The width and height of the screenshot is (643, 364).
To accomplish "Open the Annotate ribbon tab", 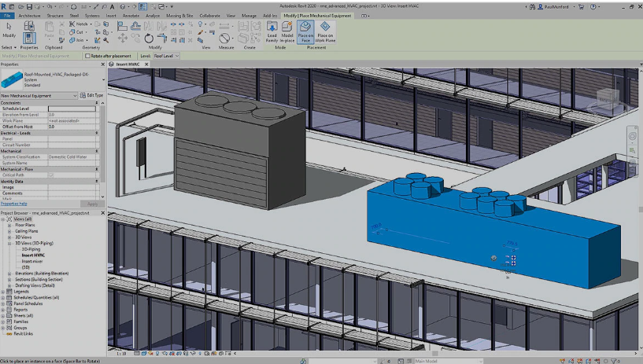I will point(130,15).
